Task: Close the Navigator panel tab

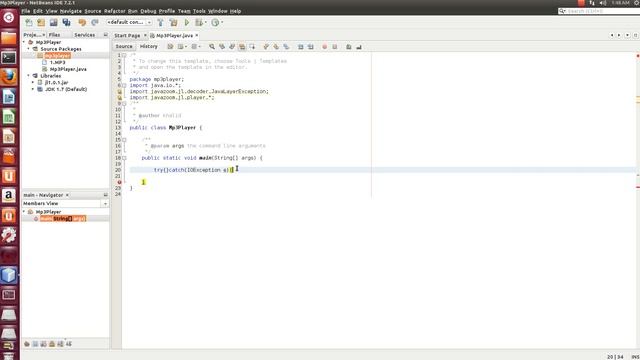Action: click(x=67, y=195)
